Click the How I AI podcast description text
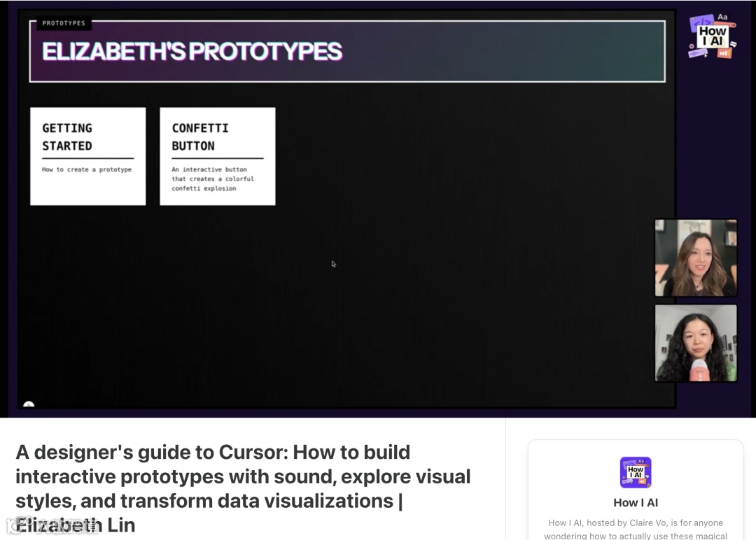This screenshot has width=756, height=540. pyautogui.click(x=636, y=529)
